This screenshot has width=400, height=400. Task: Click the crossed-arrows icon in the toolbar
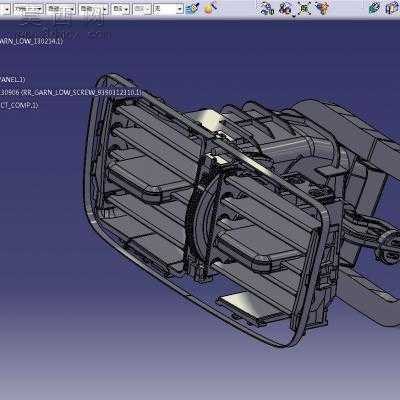click(x=304, y=8)
